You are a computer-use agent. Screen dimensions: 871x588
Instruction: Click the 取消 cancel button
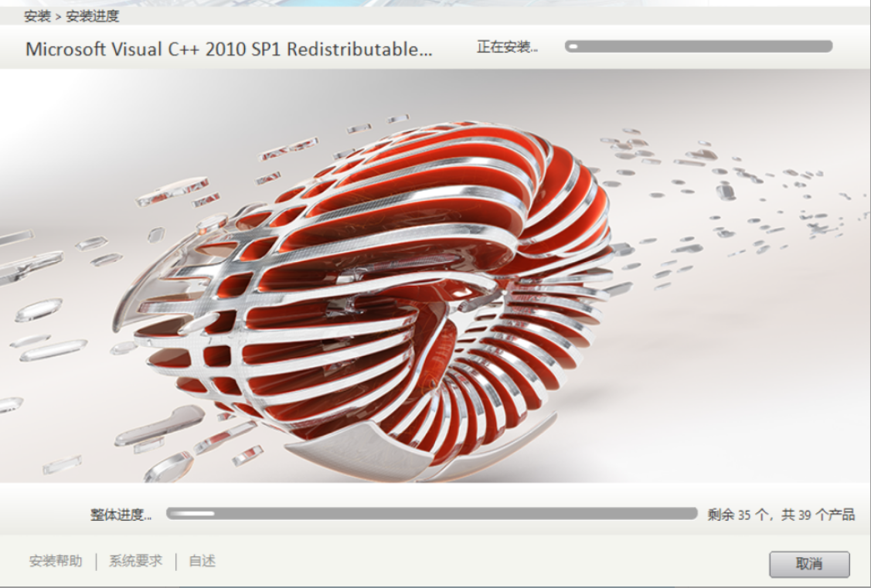tap(809, 564)
